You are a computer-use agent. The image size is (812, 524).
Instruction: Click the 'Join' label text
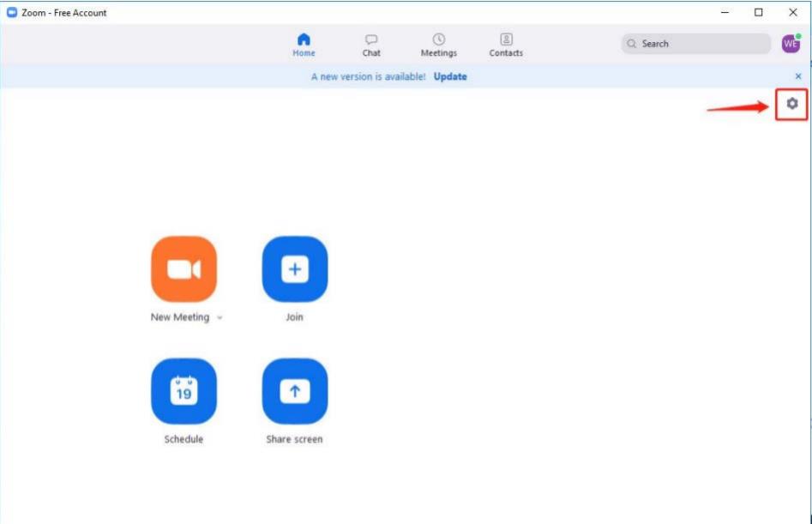pyautogui.click(x=295, y=317)
